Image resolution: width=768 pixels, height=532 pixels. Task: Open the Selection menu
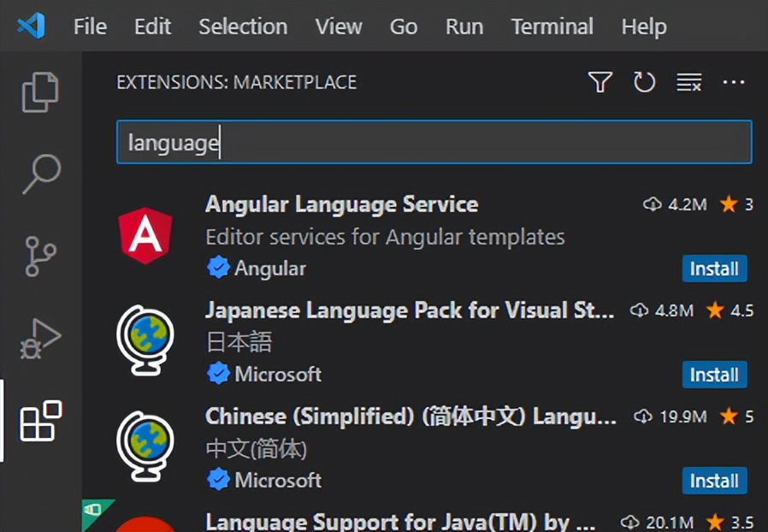pos(243,27)
